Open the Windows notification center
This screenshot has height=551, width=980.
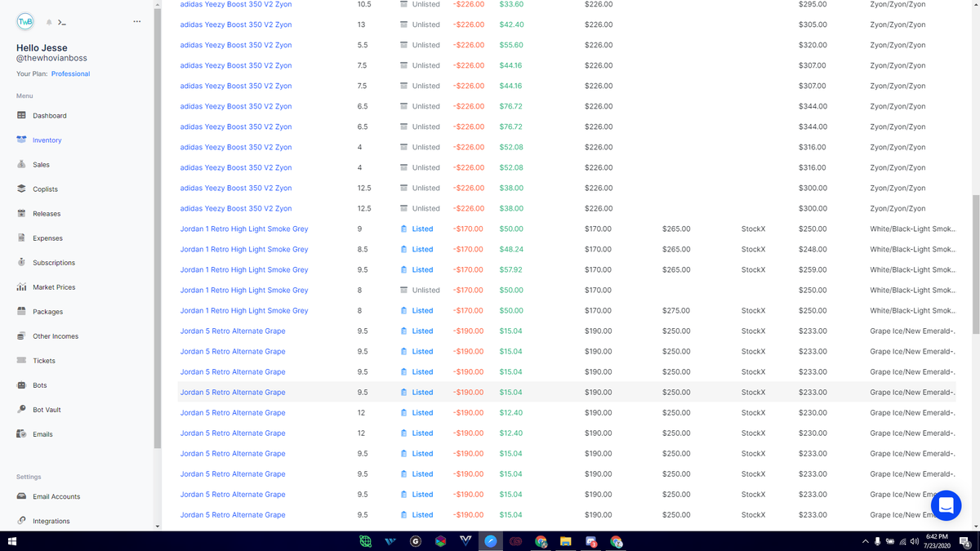click(964, 541)
